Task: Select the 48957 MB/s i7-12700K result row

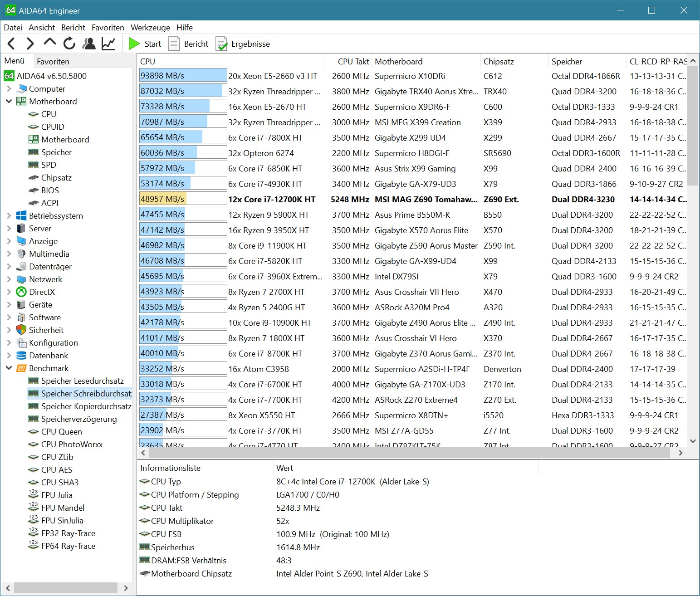Action: tap(412, 199)
